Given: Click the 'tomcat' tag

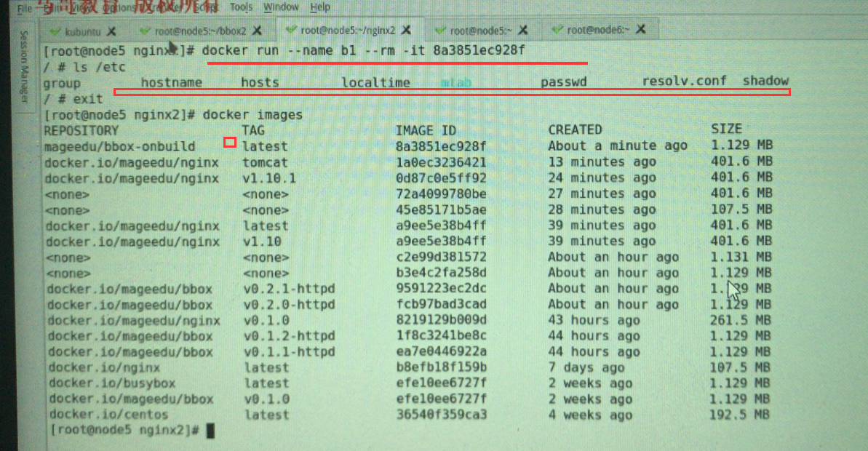Looking at the screenshot, I should [265, 163].
